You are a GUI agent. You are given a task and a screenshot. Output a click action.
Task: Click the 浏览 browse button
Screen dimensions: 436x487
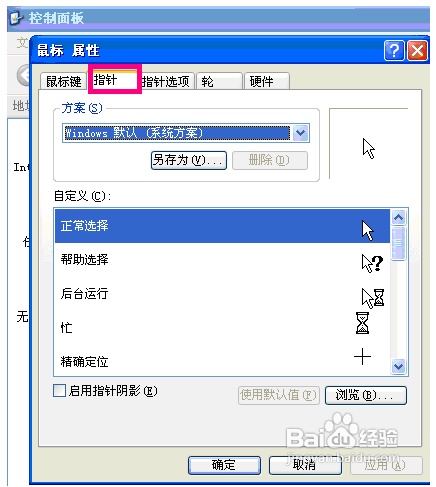[x=366, y=395]
